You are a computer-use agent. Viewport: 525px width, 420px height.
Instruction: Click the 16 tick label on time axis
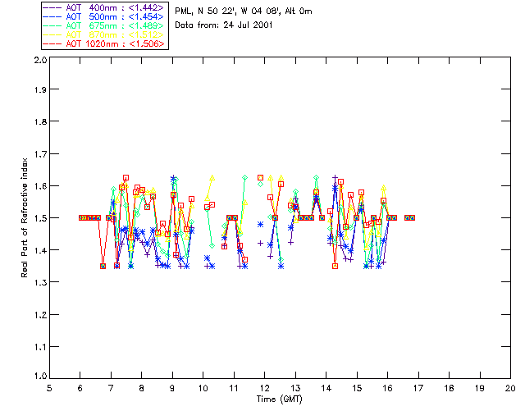pos(387,387)
